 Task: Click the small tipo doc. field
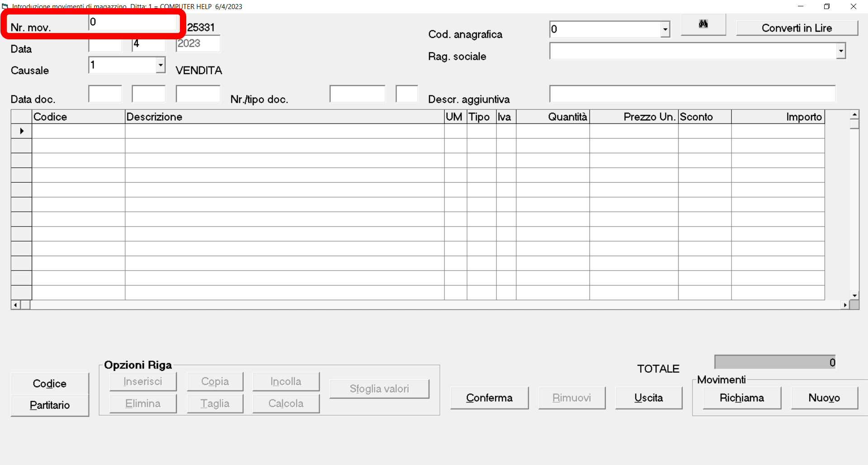[407, 94]
